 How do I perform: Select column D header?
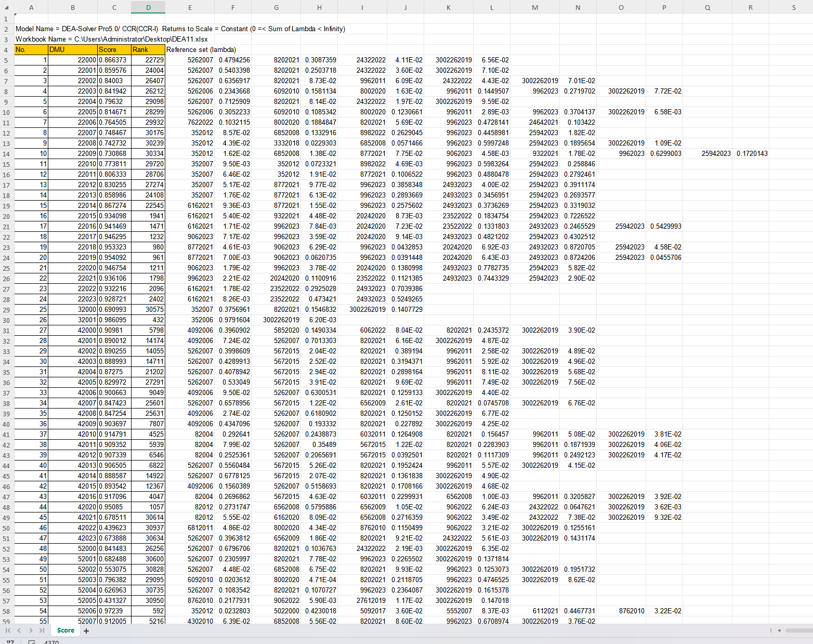click(x=148, y=7)
